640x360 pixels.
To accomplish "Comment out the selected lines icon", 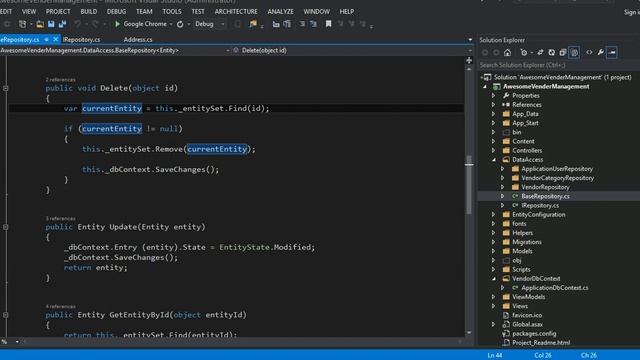I will tap(302, 24).
